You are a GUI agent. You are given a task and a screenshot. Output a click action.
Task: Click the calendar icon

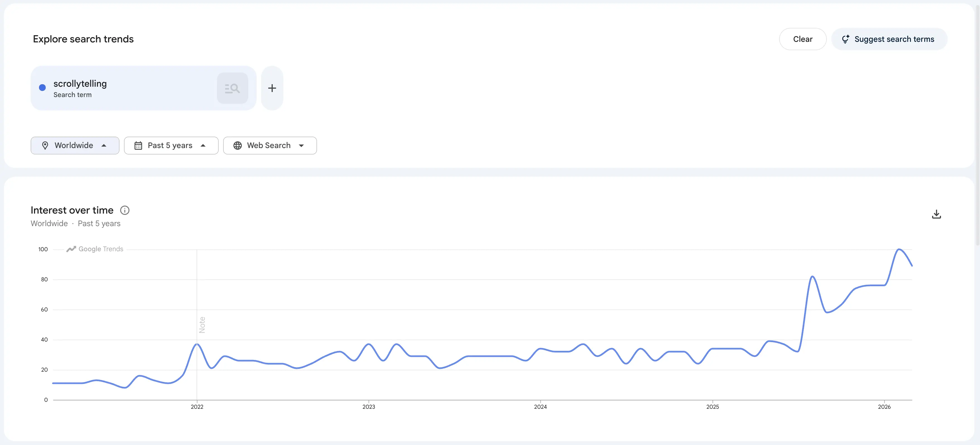tap(138, 146)
